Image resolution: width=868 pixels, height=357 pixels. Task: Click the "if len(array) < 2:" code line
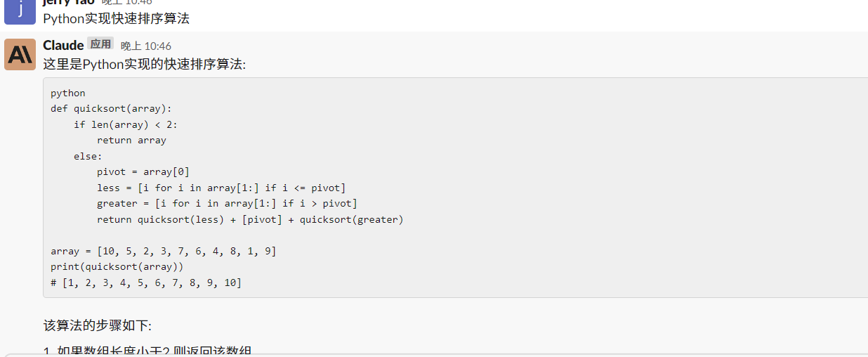pos(126,124)
